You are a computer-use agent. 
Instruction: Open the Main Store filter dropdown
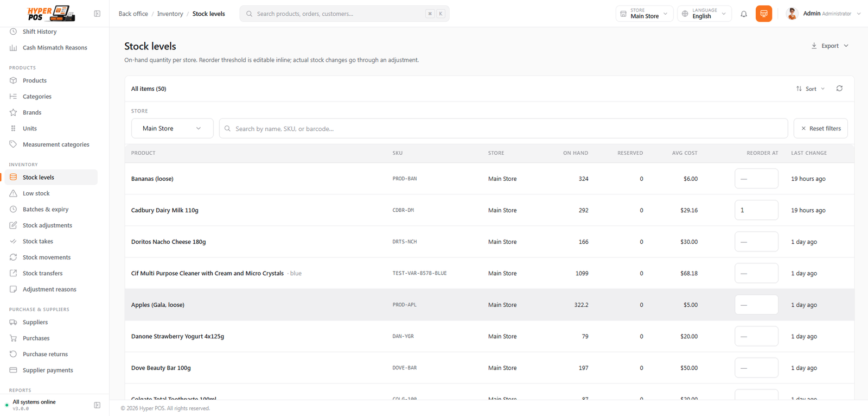pos(173,129)
